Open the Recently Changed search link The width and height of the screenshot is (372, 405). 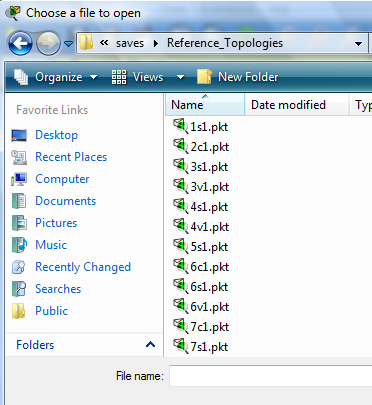tap(83, 267)
